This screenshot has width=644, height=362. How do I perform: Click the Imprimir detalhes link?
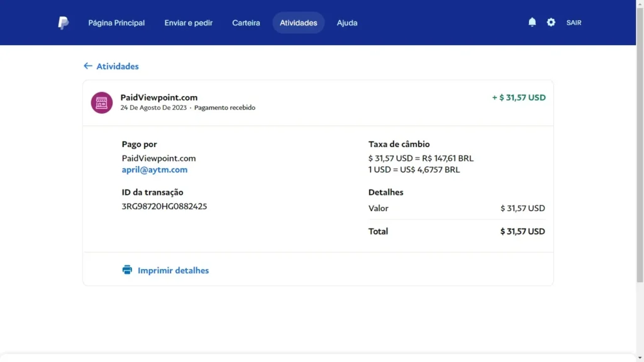point(173,270)
